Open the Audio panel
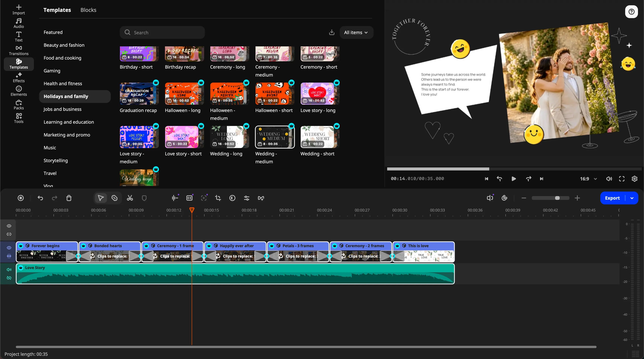644x359 pixels. [x=18, y=23]
